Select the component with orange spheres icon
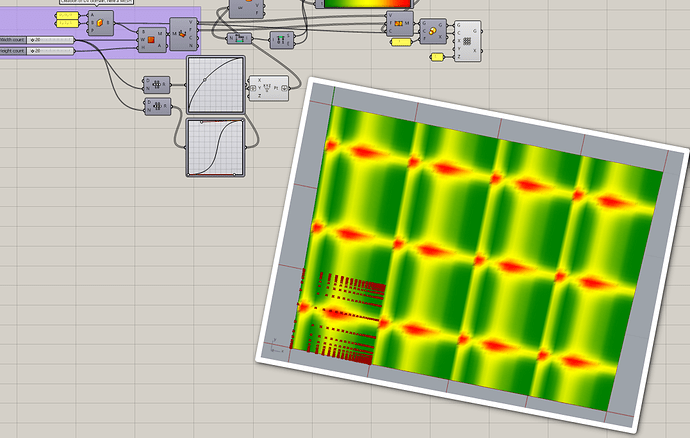690x438 pixels. (x=433, y=31)
